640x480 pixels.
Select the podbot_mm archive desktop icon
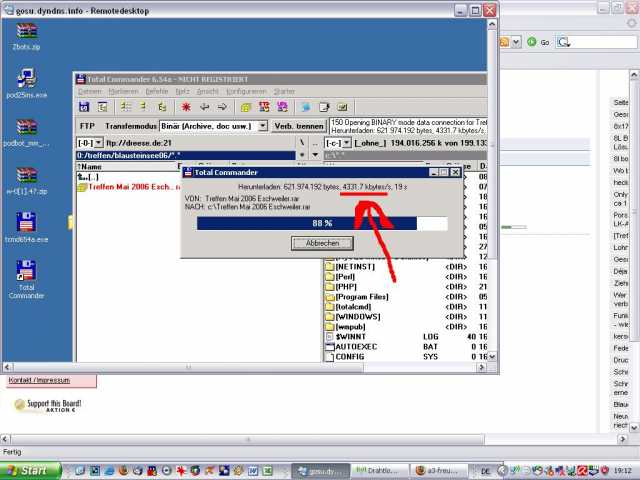[27, 132]
